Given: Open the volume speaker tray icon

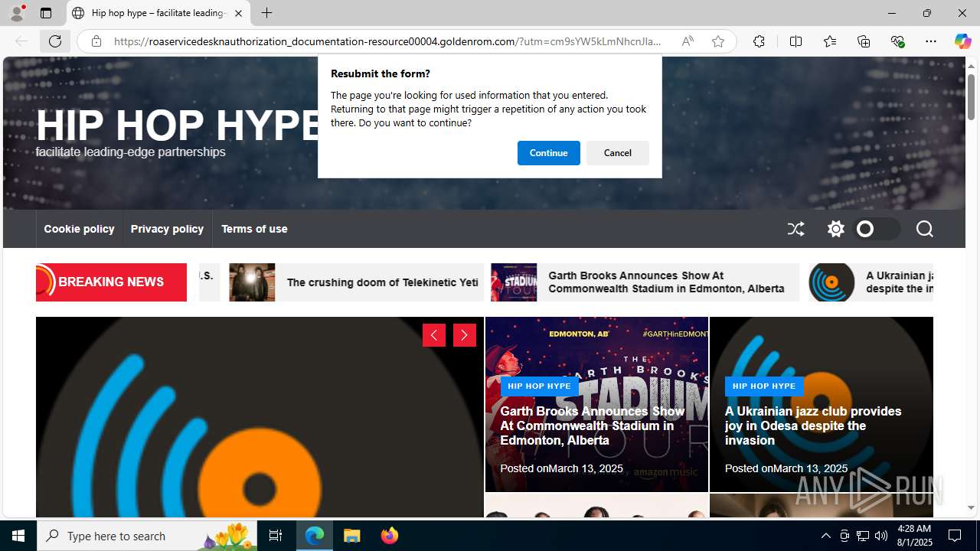Looking at the screenshot, I should [881, 536].
